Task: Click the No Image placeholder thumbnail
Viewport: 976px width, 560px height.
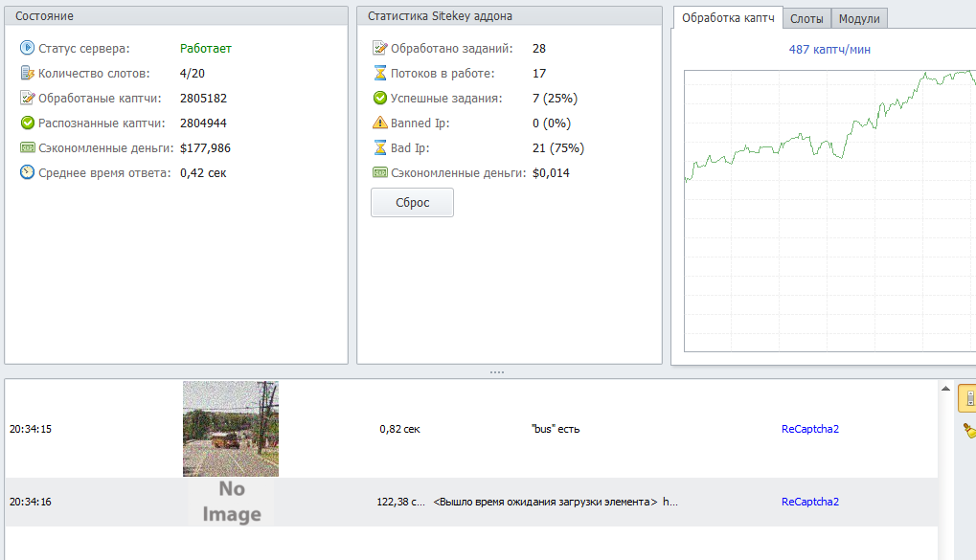Action: tap(231, 502)
